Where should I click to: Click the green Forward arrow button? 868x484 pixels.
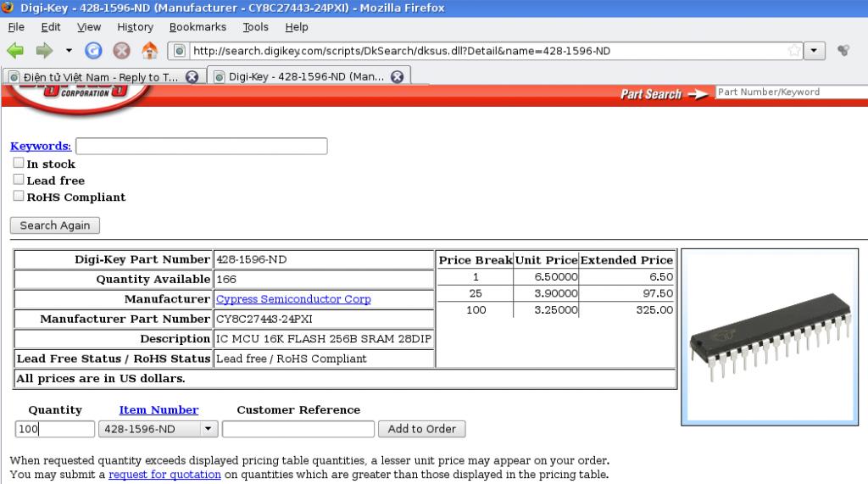[x=44, y=51]
